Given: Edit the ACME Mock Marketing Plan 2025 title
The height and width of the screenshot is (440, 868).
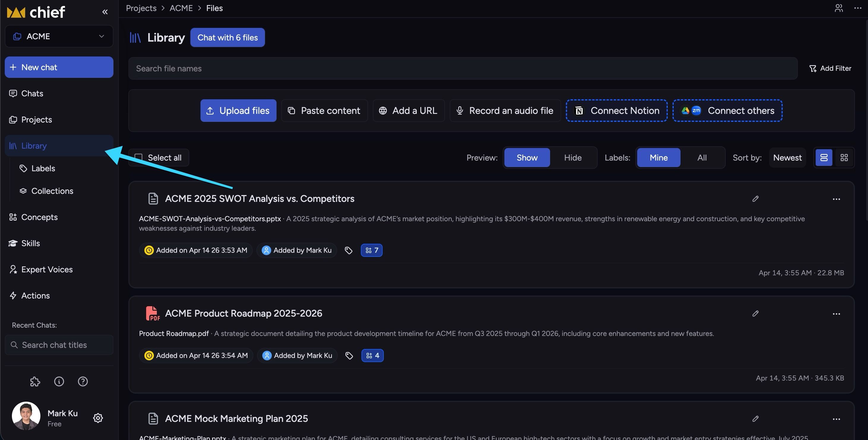Looking at the screenshot, I should pyautogui.click(x=755, y=418).
